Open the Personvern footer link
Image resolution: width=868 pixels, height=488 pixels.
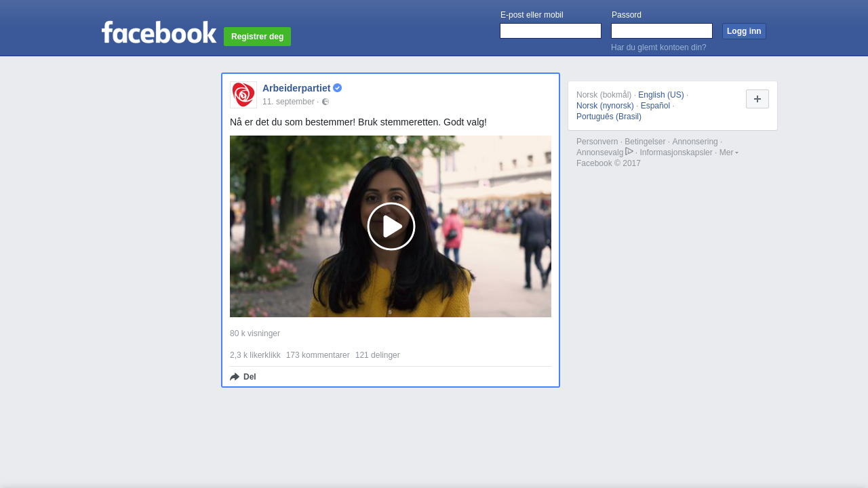tap(597, 142)
